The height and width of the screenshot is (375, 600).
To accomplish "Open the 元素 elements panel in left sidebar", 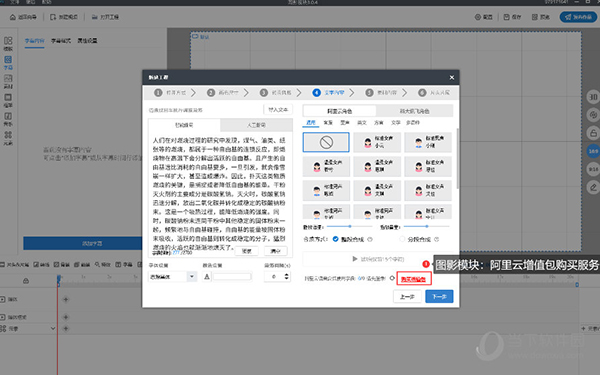I will click(8, 138).
